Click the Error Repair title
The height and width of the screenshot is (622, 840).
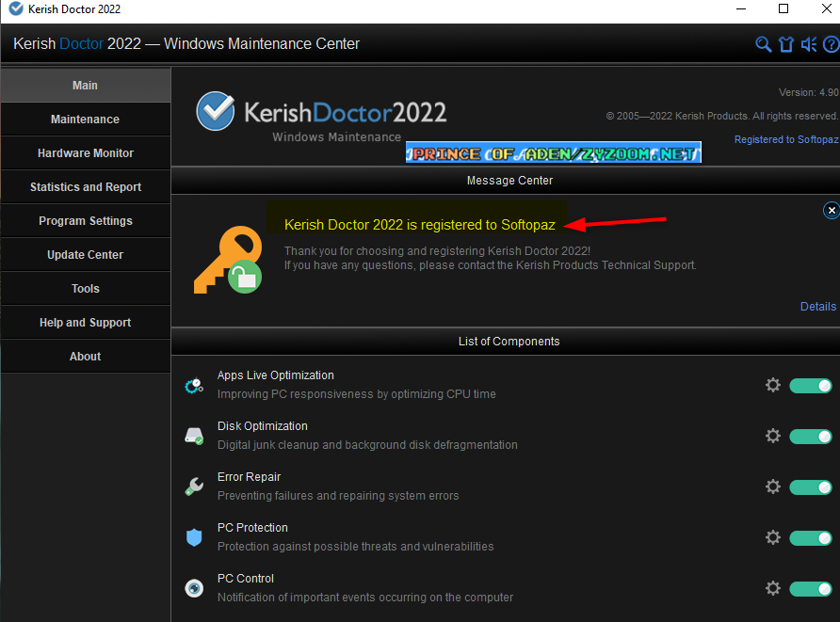coord(250,477)
